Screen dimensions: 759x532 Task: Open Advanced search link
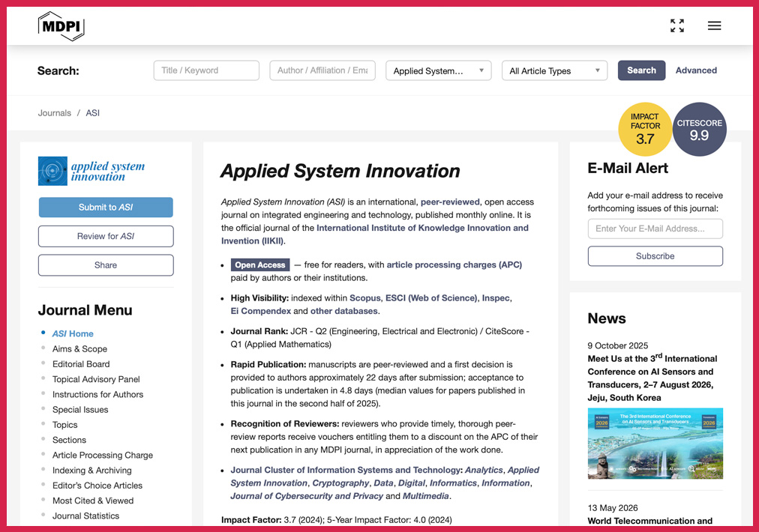click(x=696, y=70)
